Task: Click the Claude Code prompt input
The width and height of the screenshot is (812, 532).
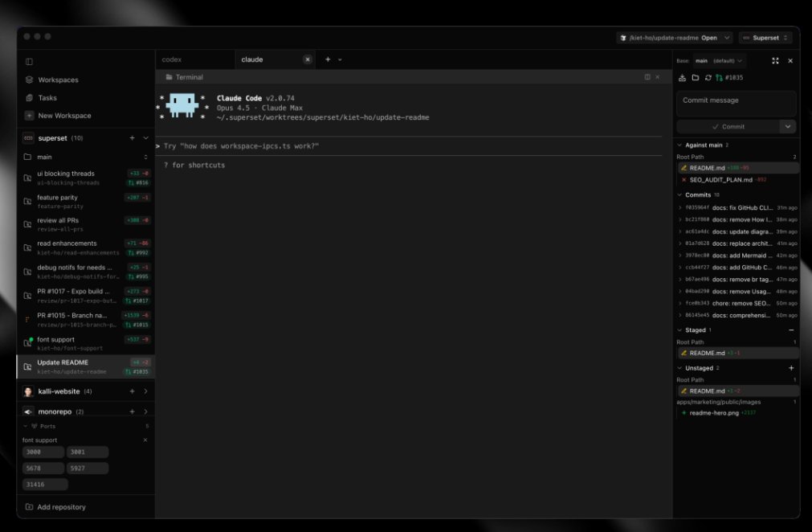Action: [409, 146]
